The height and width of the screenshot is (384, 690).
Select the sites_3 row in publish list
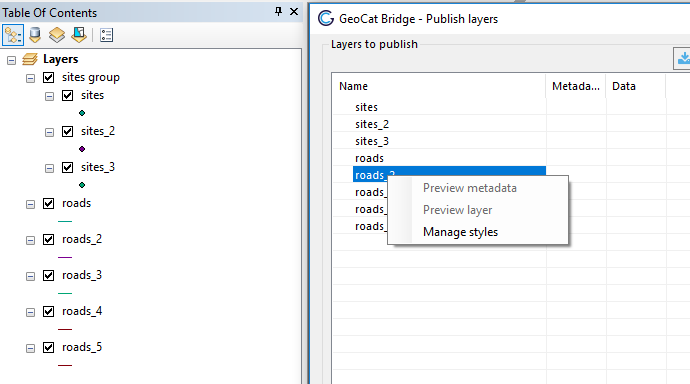pos(372,141)
